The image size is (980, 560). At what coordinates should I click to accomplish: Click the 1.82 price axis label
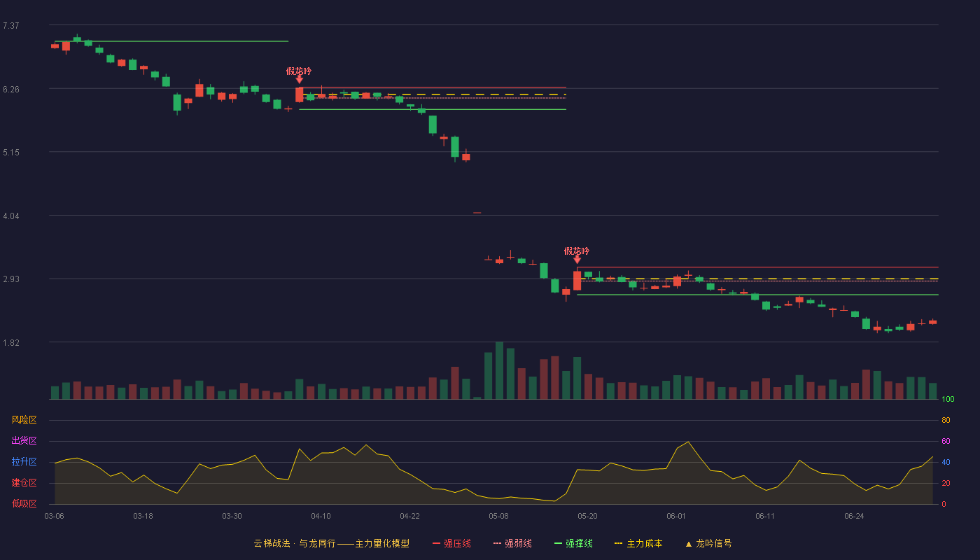[x=10, y=343]
